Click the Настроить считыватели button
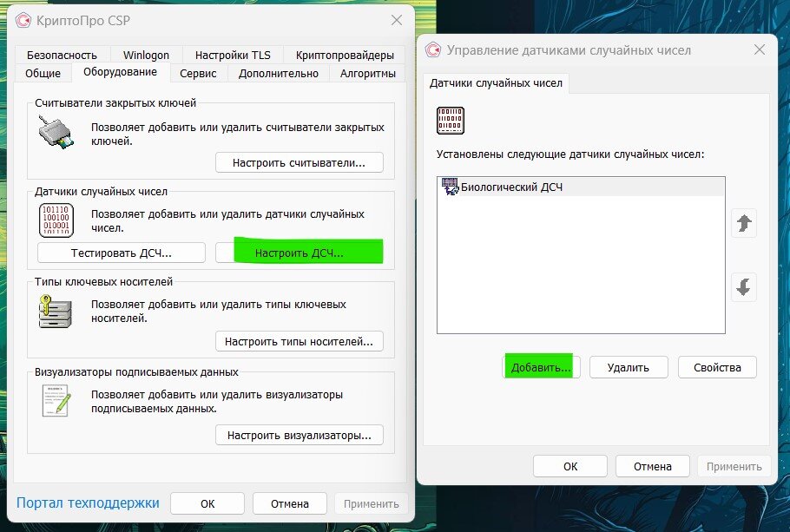The image size is (790, 532). tap(300, 162)
